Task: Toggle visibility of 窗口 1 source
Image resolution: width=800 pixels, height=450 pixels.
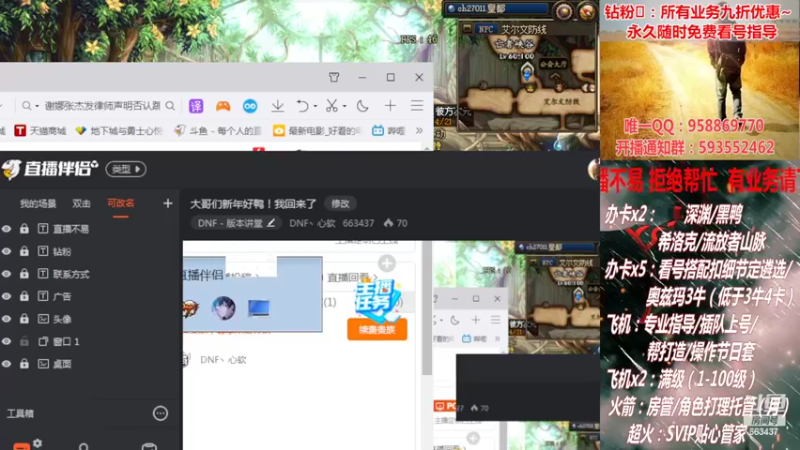Action: click(x=6, y=341)
